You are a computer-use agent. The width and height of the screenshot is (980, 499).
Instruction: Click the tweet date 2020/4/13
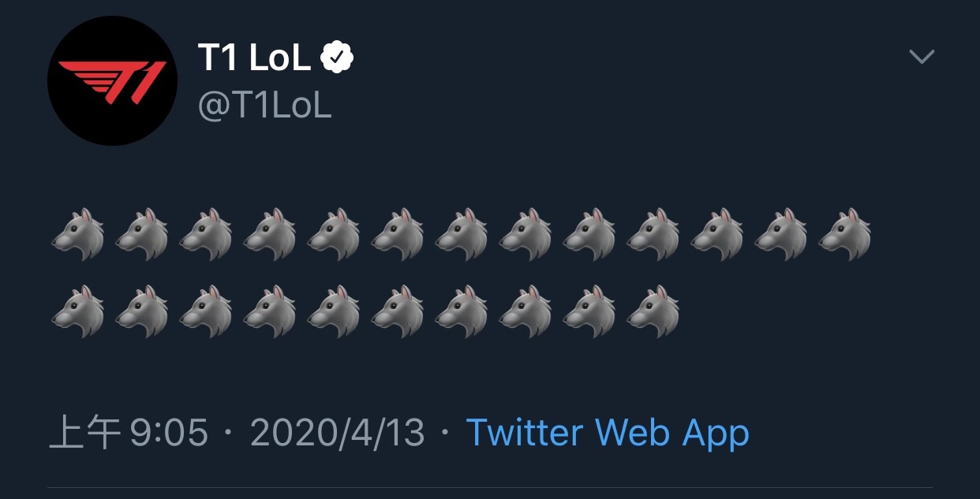pyautogui.click(x=337, y=433)
